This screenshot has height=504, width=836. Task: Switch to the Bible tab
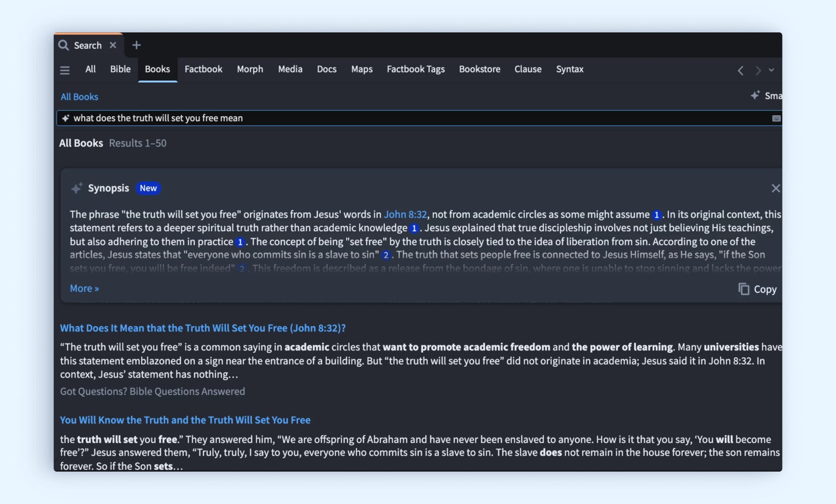click(120, 69)
